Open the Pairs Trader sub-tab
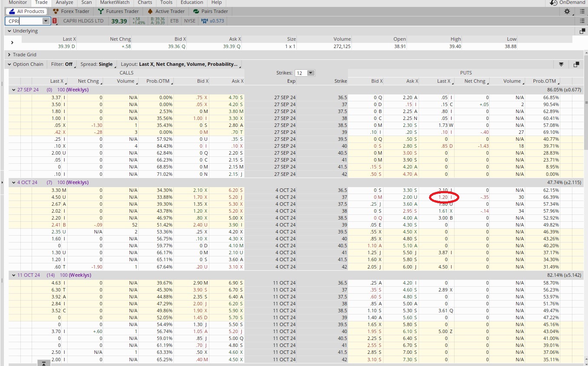 [211, 11]
